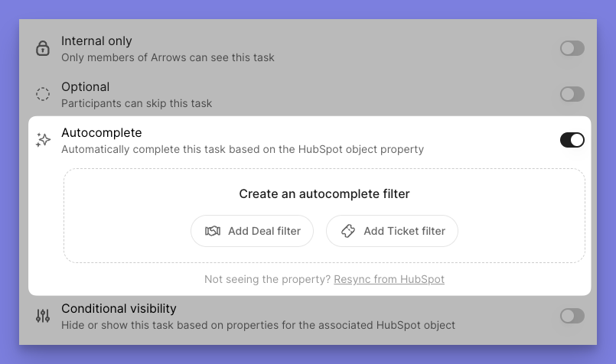The height and width of the screenshot is (364, 616).
Task: Switch on the Conditional visibility toggle
Action: 572,316
